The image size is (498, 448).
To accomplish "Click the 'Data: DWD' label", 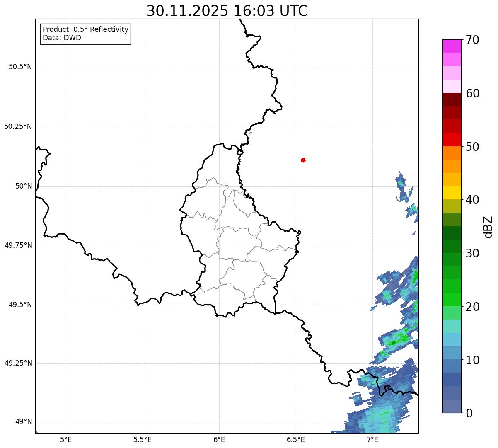I will coord(62,38).
